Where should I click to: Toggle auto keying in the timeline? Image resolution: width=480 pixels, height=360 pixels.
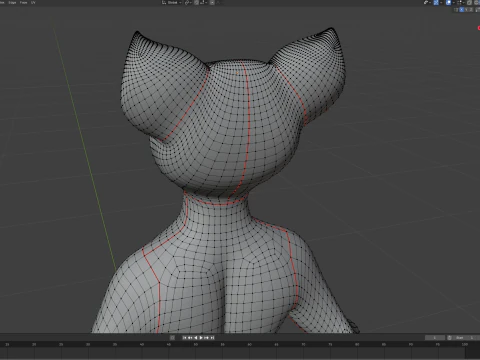pos(172,338)
